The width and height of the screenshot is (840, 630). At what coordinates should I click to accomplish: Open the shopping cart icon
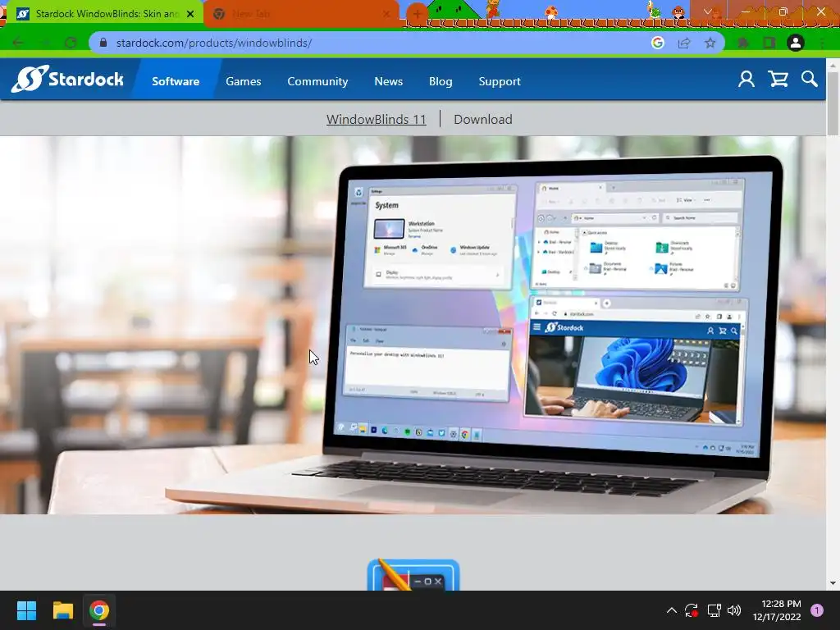pyautogui.click(x=778, y=80)
